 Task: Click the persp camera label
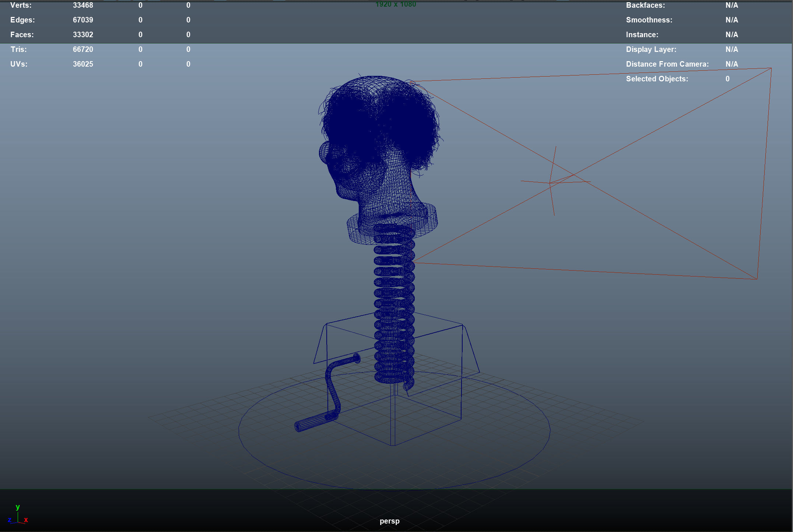[x=389, y=521]
